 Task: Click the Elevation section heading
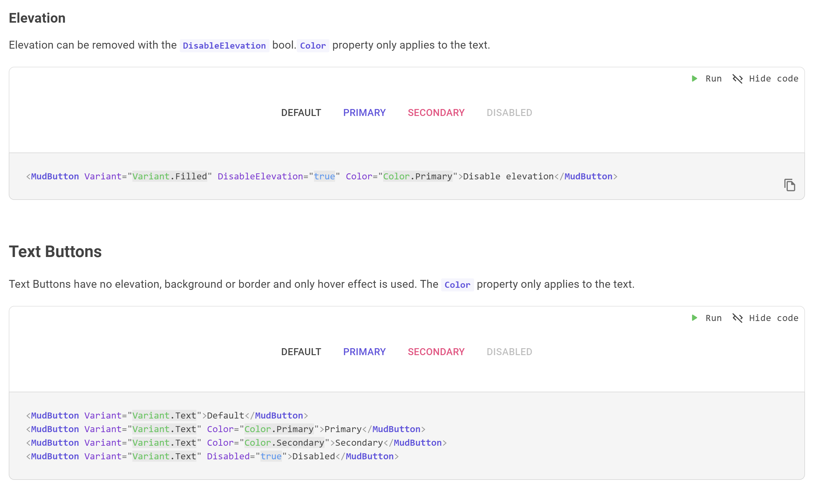[37, 18]
